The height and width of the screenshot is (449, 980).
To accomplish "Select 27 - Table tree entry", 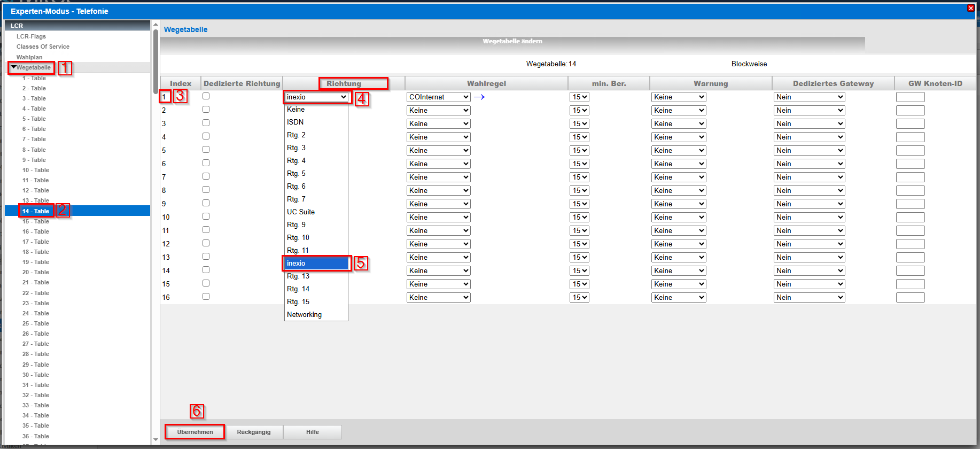I will (x=36, y=344).
